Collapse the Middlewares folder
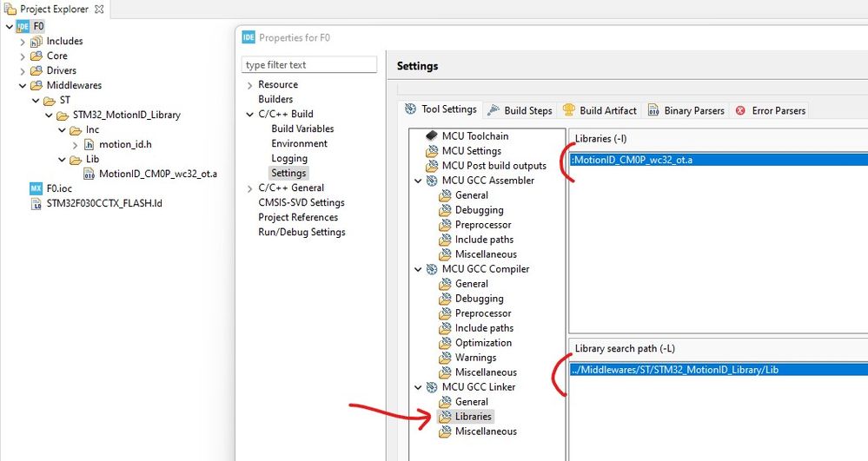This screenshot has height=461, width=868. tap(23, 86)
